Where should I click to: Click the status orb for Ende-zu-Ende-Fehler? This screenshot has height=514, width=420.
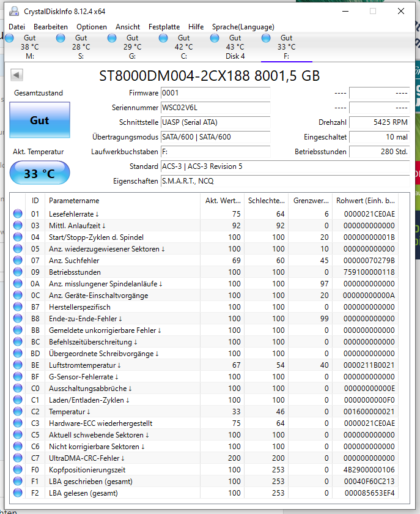pos(18,319)
